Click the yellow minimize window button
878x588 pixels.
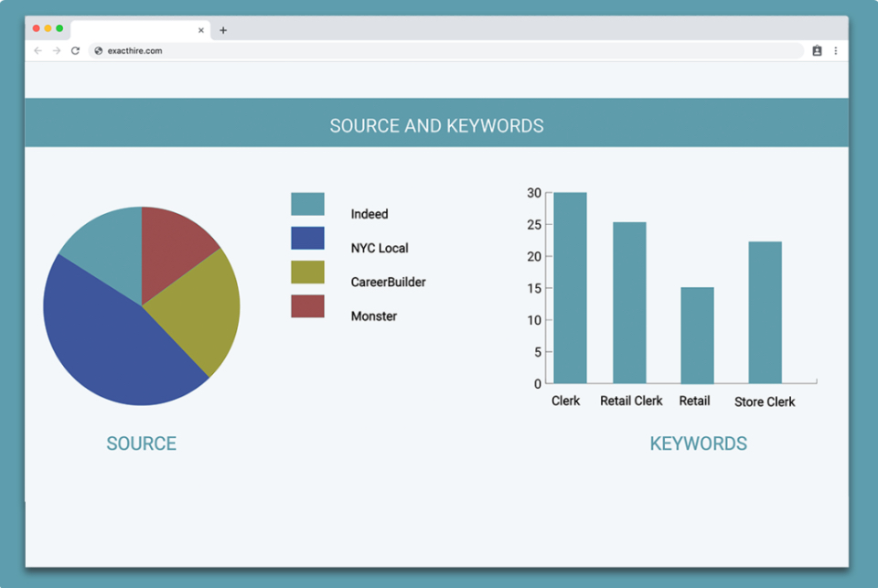click(x=48, y=28)
